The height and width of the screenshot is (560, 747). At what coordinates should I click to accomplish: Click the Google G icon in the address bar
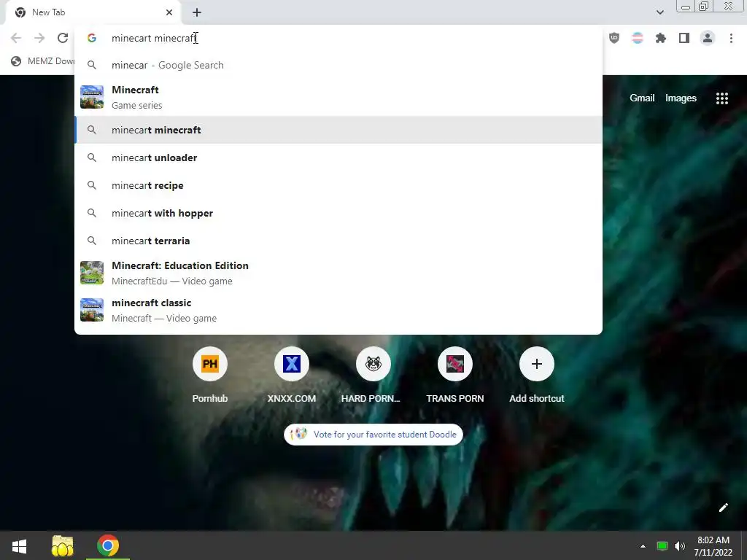(x=92, y=38)
